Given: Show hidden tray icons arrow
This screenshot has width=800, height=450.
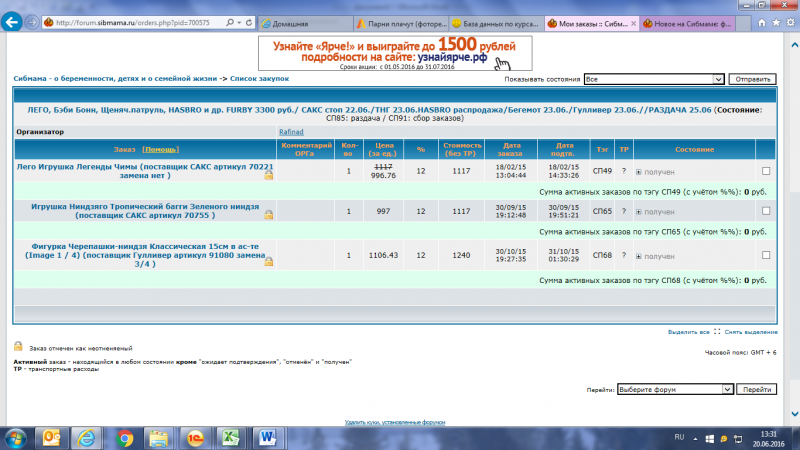Looking at the screenshot, I should (x=695, y=439).
